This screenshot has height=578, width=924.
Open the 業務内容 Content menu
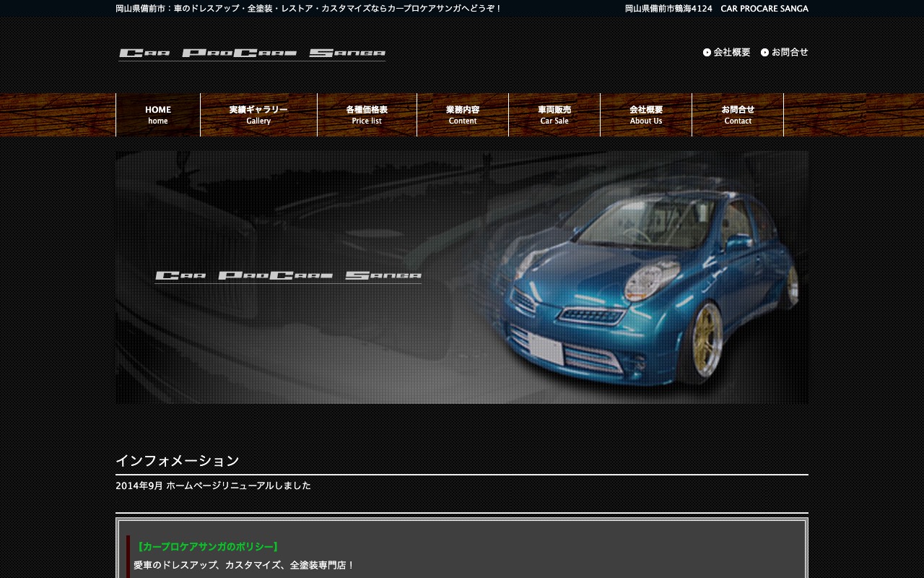click(463, 115)
